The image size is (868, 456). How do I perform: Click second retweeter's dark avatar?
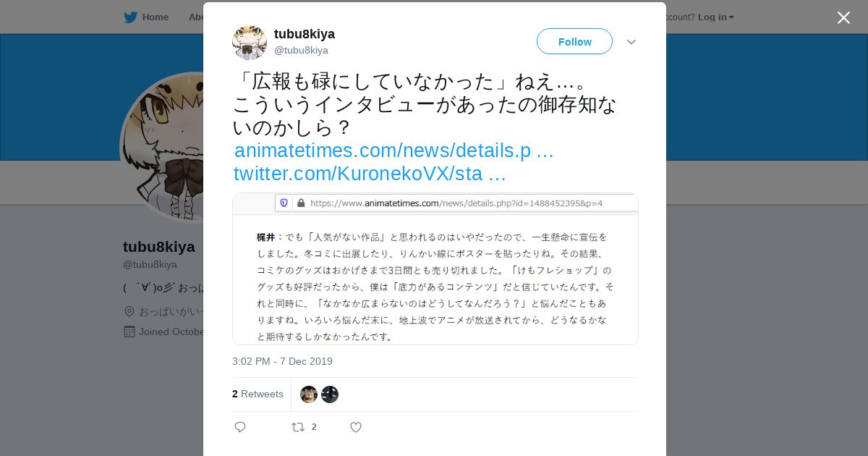click(x=330, y=394)
